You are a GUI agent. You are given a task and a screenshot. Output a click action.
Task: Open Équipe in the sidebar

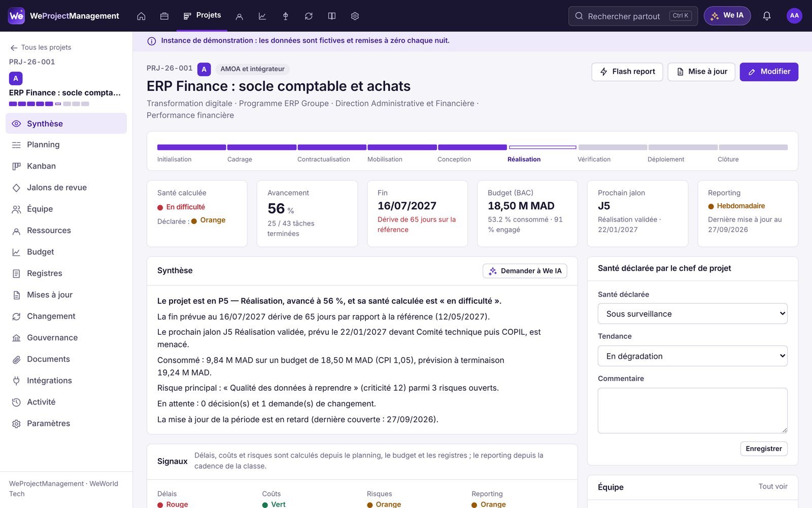pyautogui.click(x=66, y=209)
